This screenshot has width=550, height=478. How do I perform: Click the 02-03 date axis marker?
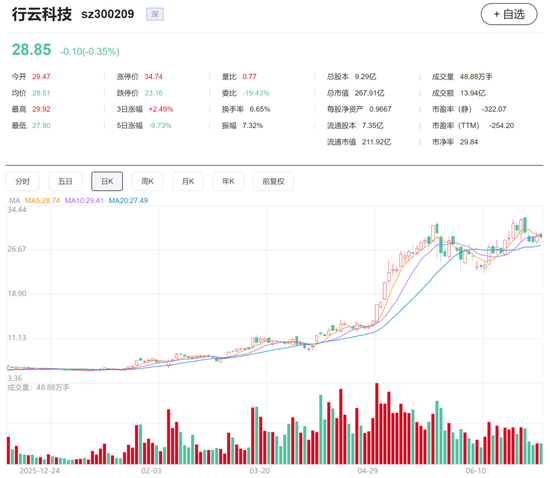click(151, 471)
